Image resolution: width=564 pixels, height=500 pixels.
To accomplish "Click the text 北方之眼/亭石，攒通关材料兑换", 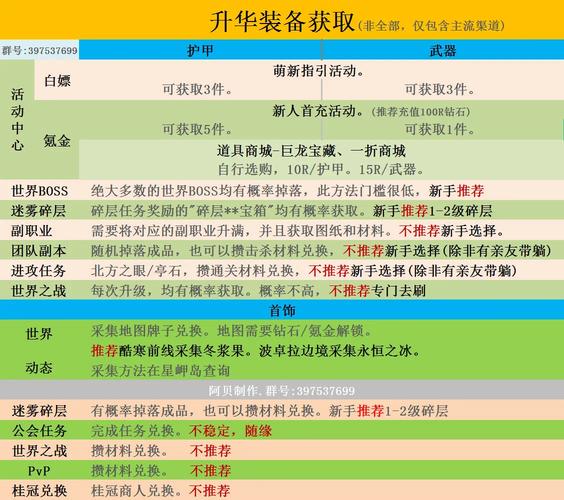I will point(192,271).
